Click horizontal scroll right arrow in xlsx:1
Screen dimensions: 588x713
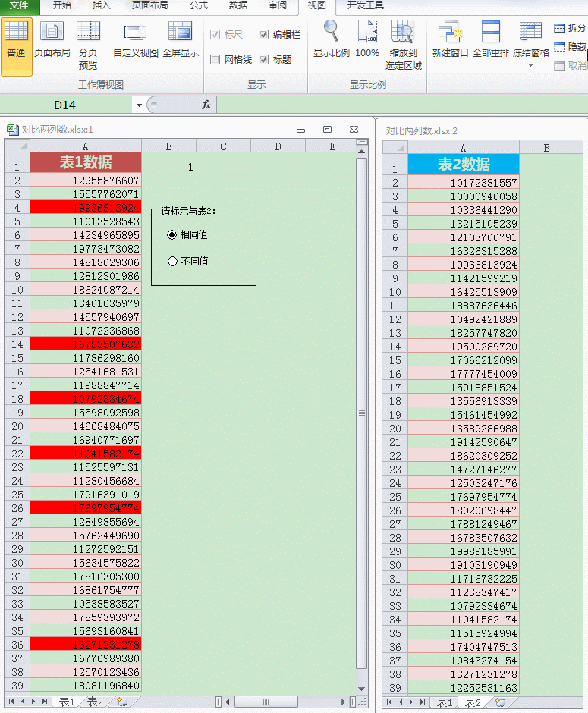[344, 702]
